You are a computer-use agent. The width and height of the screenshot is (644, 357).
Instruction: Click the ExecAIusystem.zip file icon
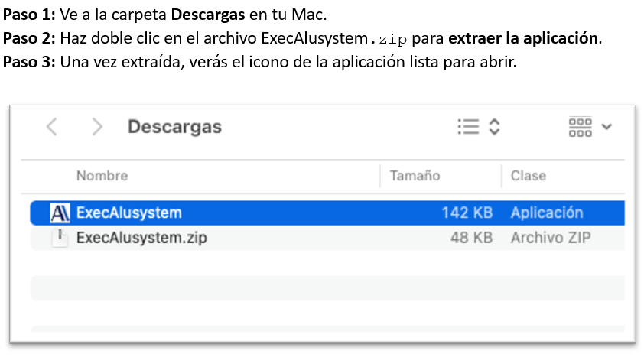tap(60, 238)
